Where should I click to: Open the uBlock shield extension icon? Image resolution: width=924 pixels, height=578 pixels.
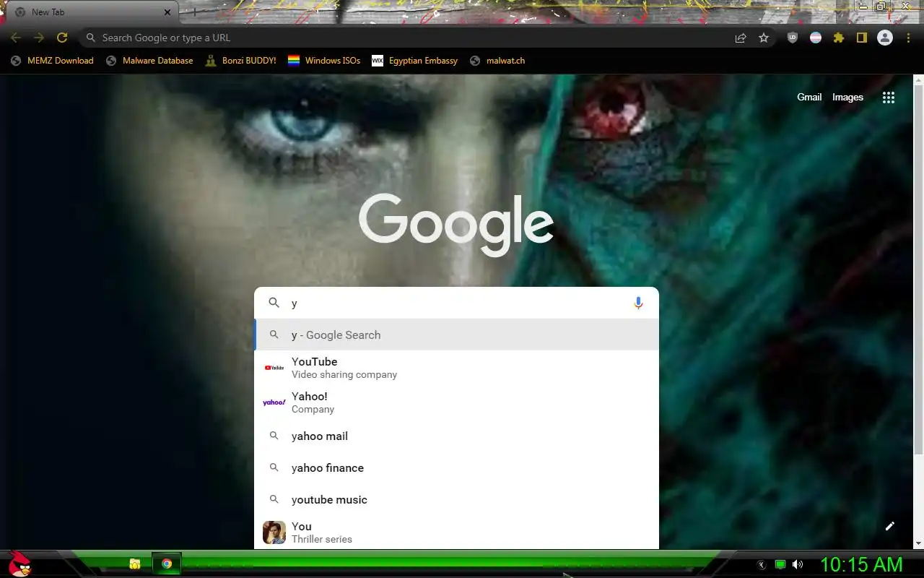(793, 38)
